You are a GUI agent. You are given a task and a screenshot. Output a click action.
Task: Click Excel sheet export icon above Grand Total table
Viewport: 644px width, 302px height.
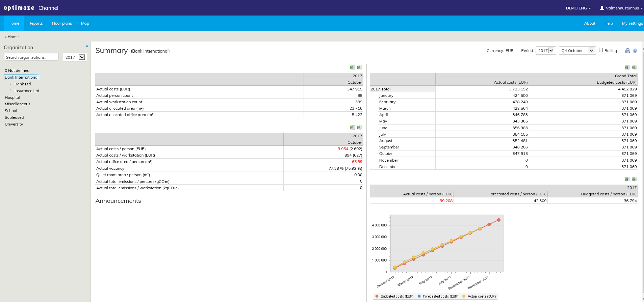coord(627,67)
